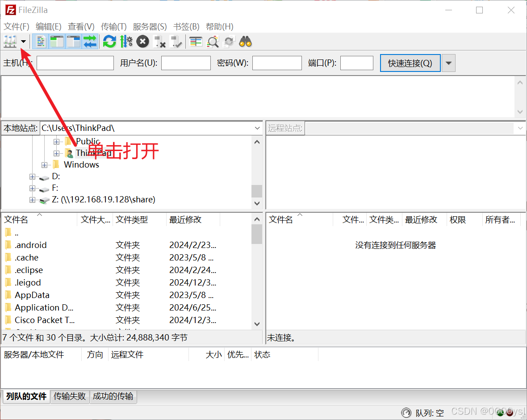The height and width of the screenshot is (420, 527).
Task: Select the Cisco Packet T... folder row
Action: (x=126, y=320)
